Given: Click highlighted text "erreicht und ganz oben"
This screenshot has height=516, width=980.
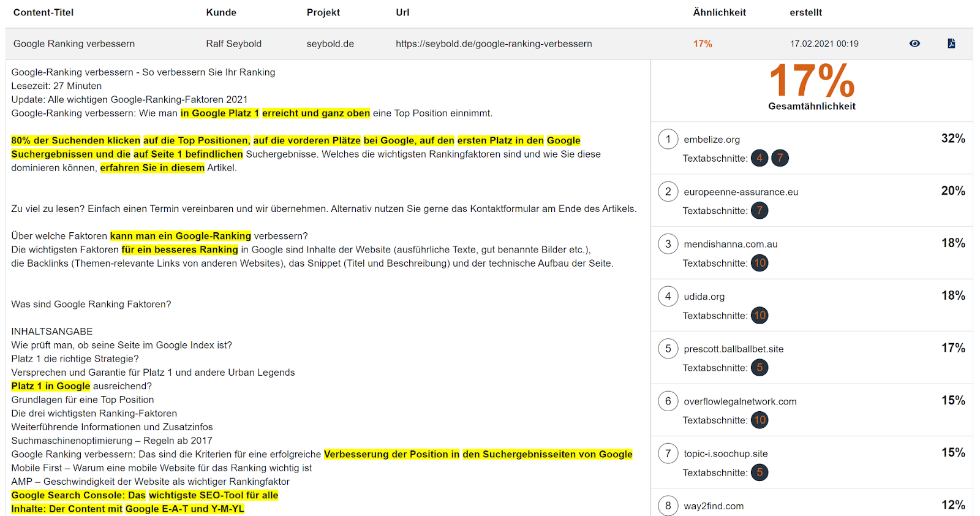Looking at the screenshot, I should coord(316,113).
